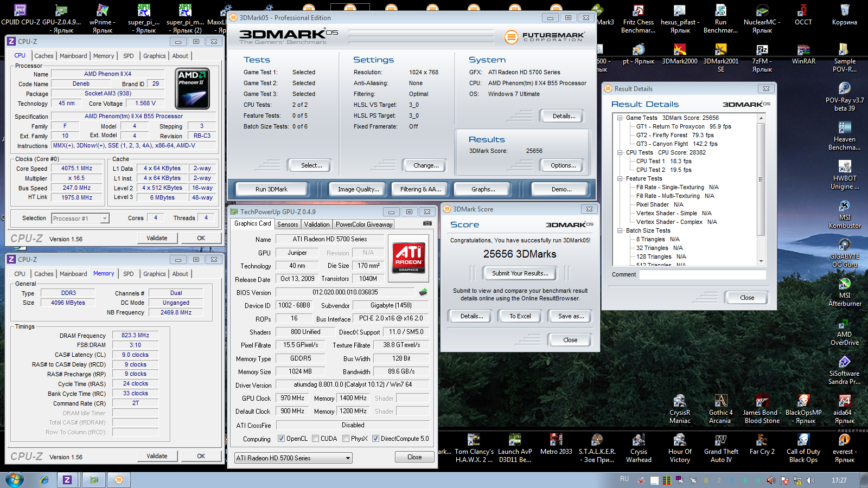Launch WinRAR desktop icon

point(803,54)
